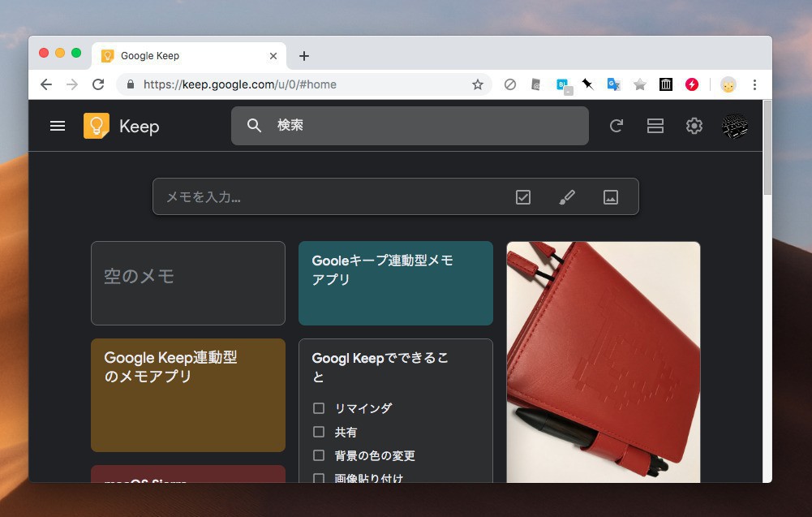Close the Google Keep tab
The image size is (812, 517).
pos(273,56)
